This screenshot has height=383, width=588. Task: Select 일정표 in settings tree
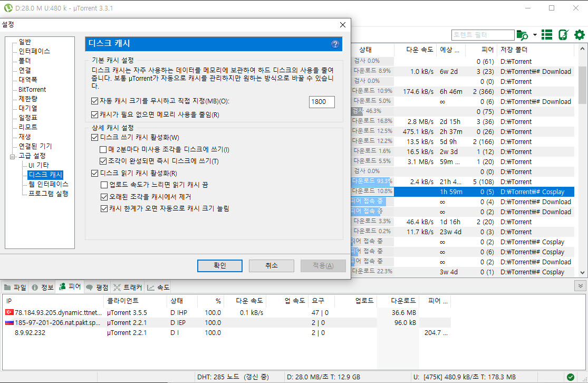pos(28,118)
